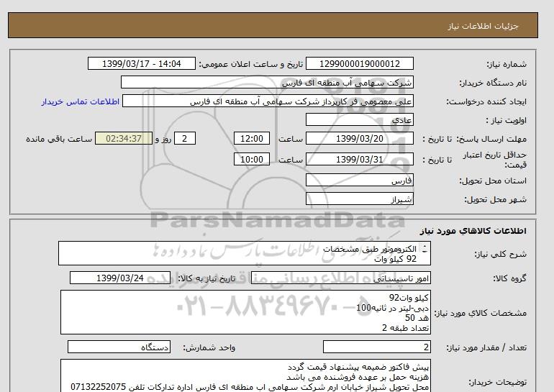The image size is (554, 392).
Task: Click the label نام دستگاه خریدار
Action: click(493, 83)
